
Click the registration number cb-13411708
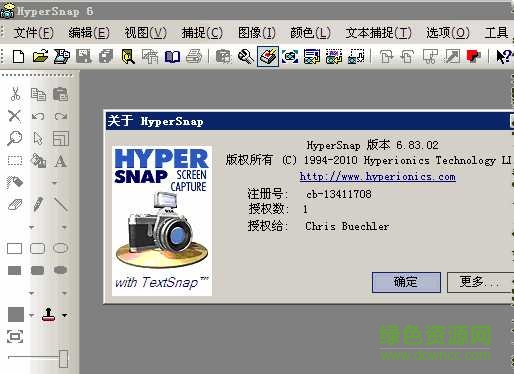point(339,194)
